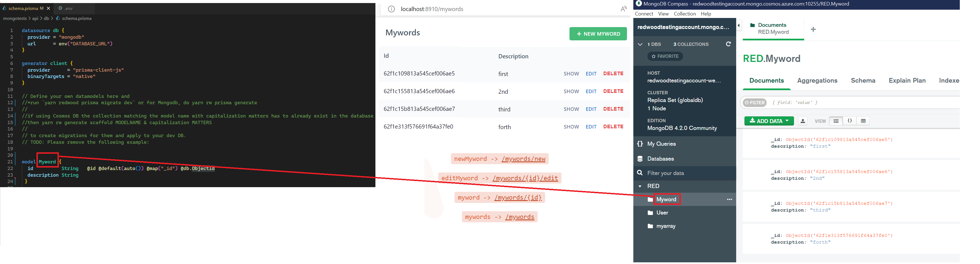This screenshot has width=980, height=264.
Task: Collapse the RED database in the sidebar
Action: [x=640, y=186]
